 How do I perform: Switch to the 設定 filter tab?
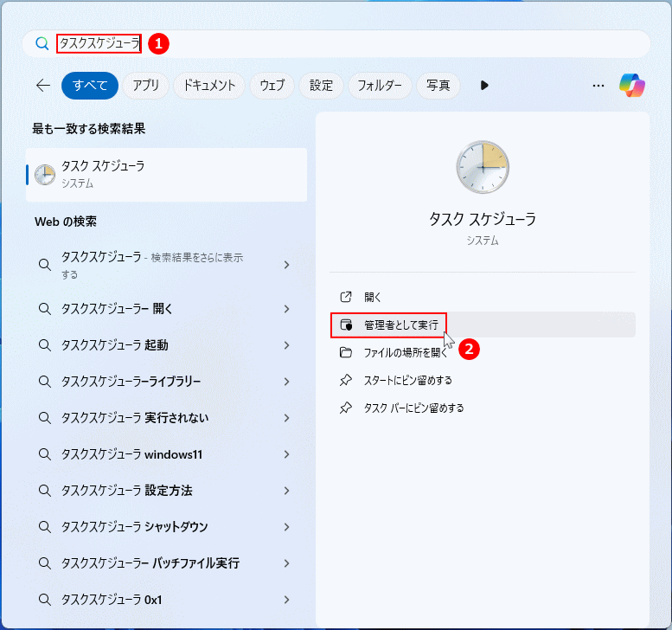(322, 86)
